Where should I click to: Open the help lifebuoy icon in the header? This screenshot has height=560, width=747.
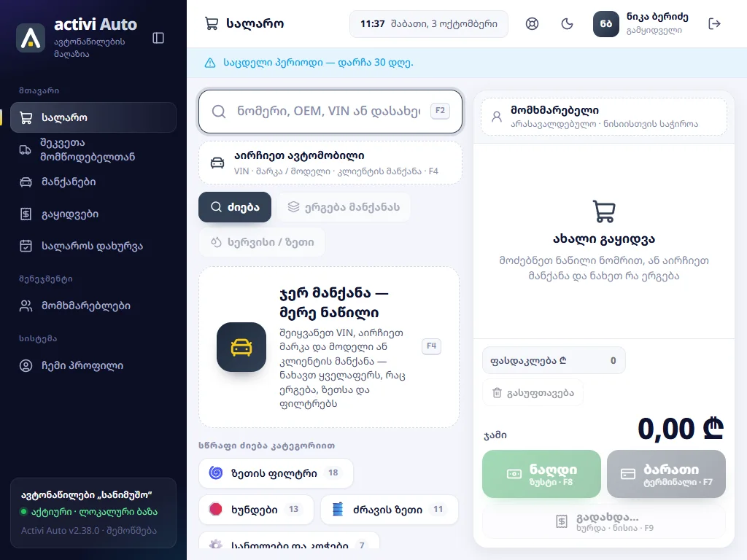coord(532,24)
